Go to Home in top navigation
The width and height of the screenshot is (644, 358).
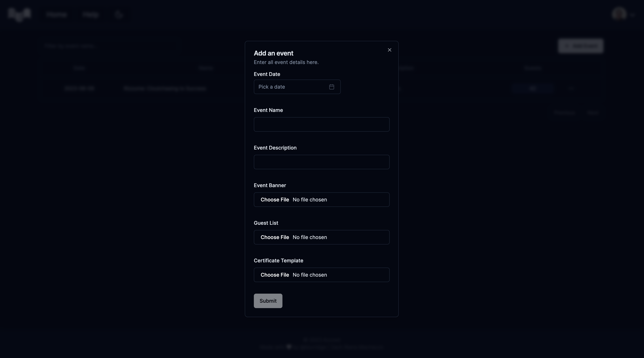click(56, 15)
